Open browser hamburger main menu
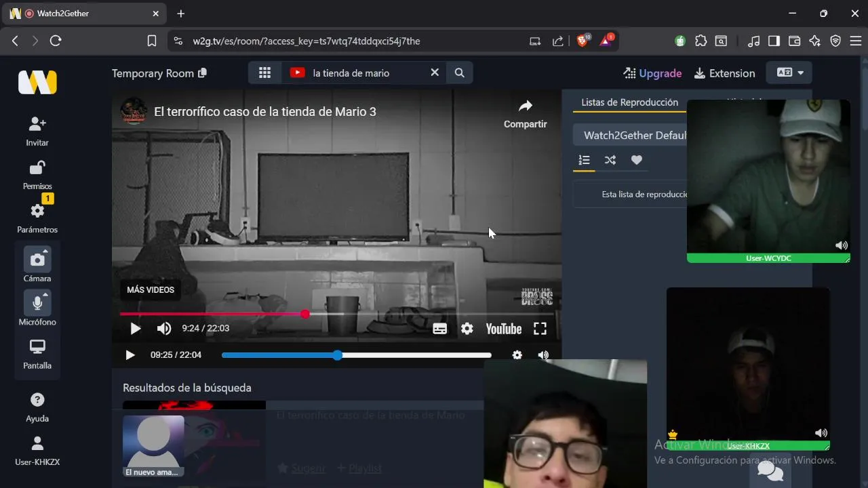This screenshot has height=488, width=868. pyautogui.click(x=856, y=41)
